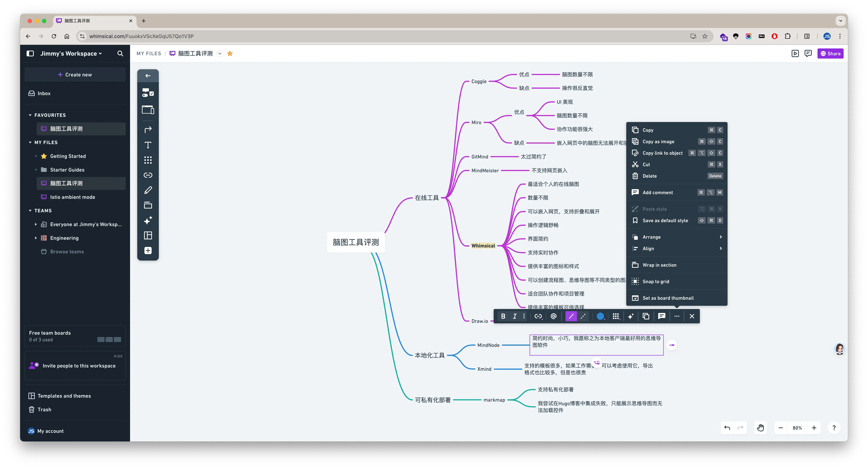
Task: Select solid line style in floating bar
Action: pyautogui.click(x=571, y=316)
